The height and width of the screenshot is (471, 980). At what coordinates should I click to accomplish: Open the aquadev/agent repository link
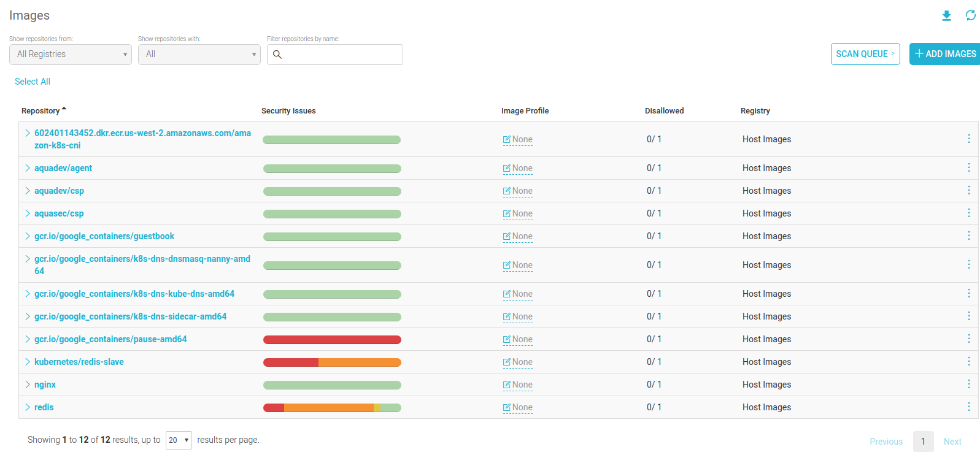coord(63,168)
